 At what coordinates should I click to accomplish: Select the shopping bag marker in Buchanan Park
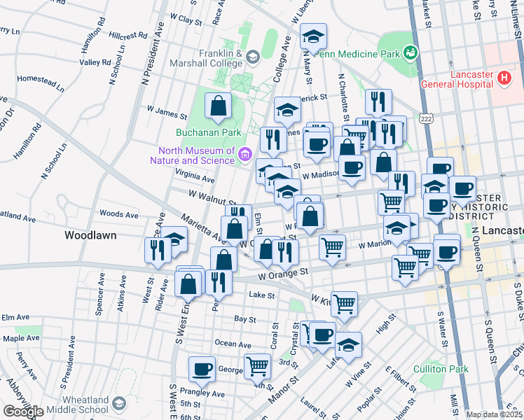(218, 106)
